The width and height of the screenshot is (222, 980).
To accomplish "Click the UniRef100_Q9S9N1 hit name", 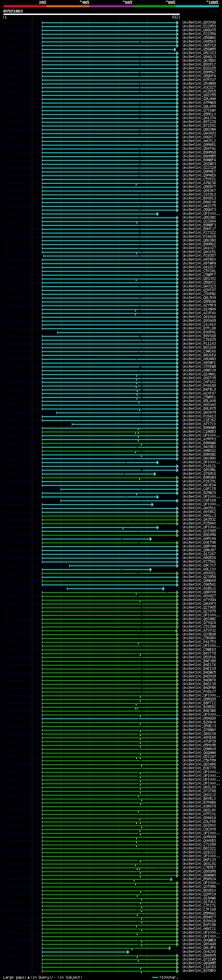I will pos(199,470).
